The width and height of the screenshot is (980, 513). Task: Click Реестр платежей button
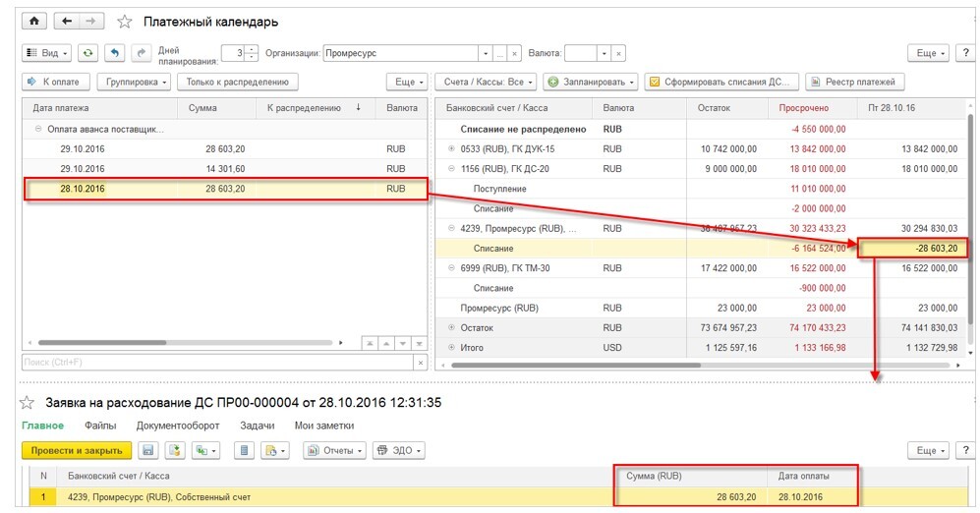coord(854,82)
